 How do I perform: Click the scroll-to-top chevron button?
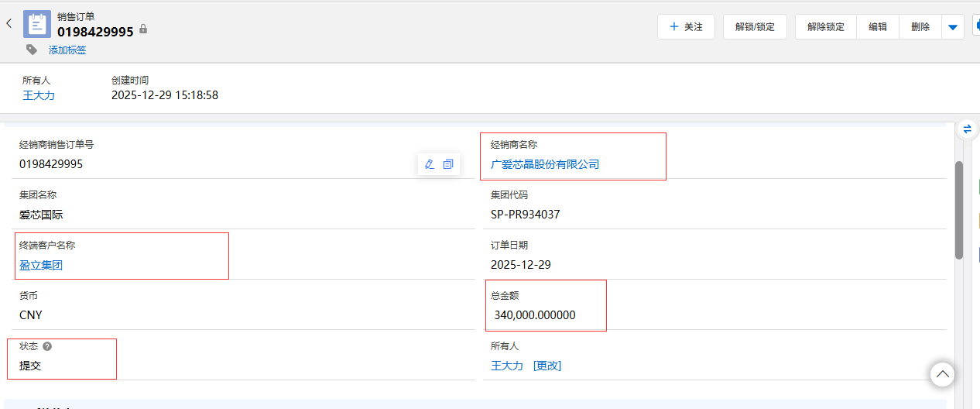[x=942, y=375]
